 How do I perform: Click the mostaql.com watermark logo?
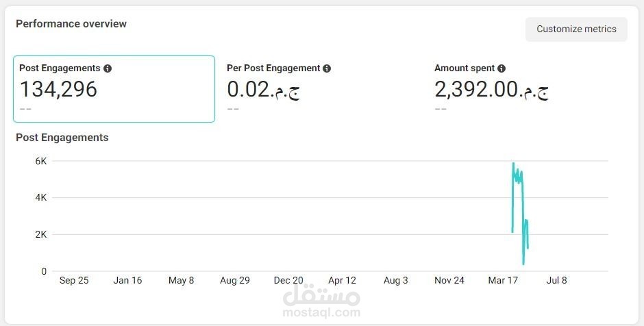pyautogui.click(x=321, y=302)
